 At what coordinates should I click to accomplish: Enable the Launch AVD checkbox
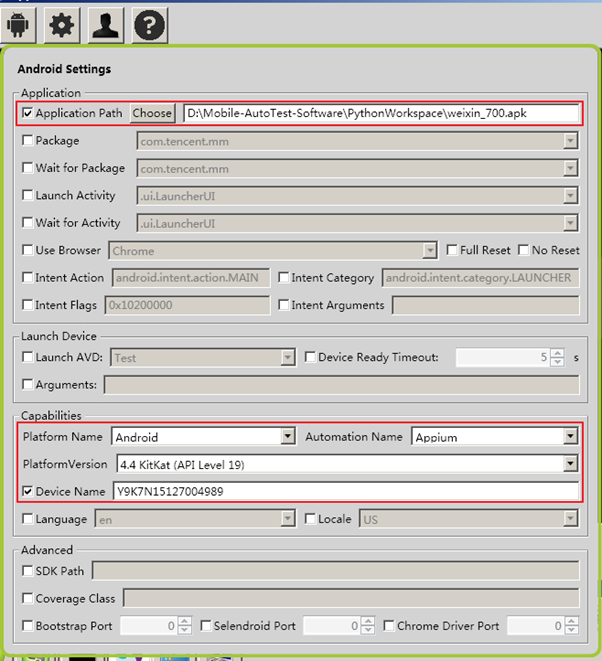[28, 357]
